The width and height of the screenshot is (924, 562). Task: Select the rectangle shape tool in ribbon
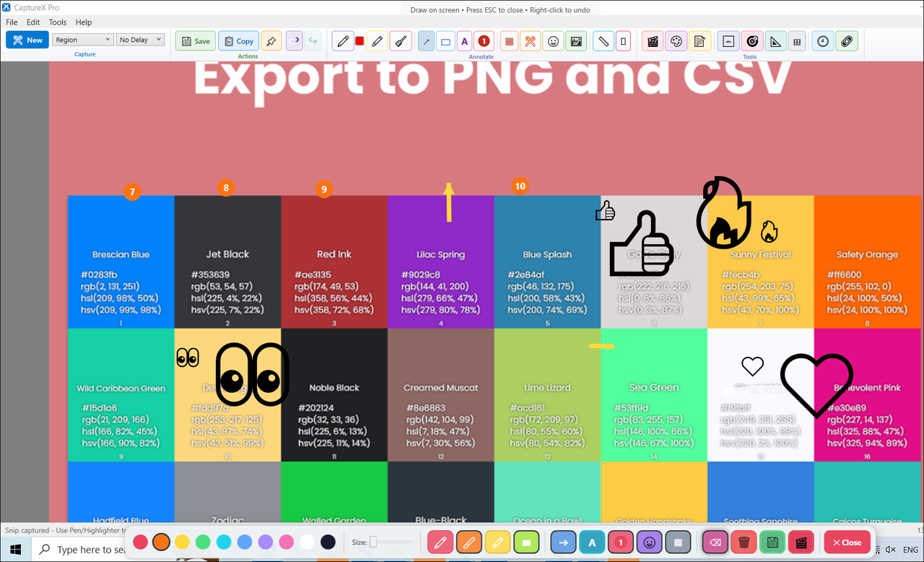click(445, 41)
